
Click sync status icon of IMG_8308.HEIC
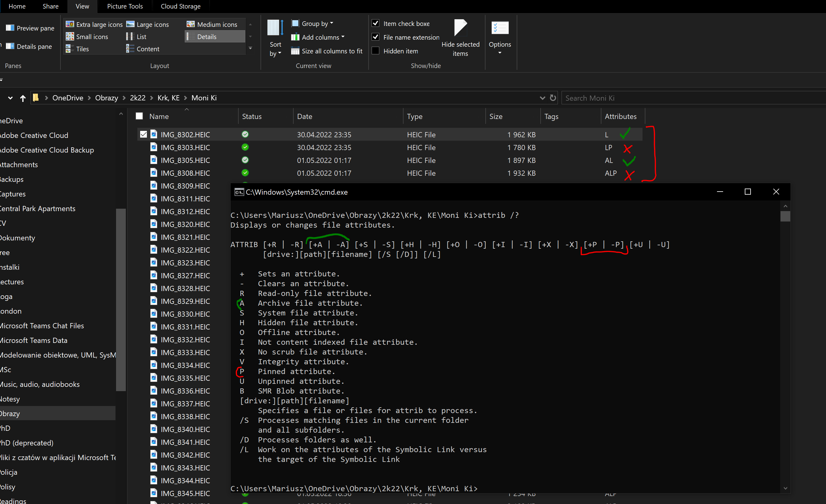tap(245, 173)
